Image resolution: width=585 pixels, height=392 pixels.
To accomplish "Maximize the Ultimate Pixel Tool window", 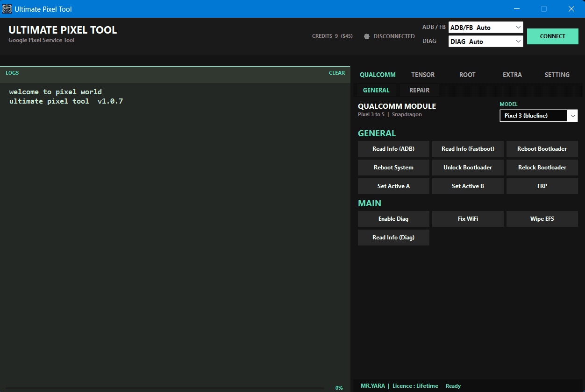I will pos(544,9).
